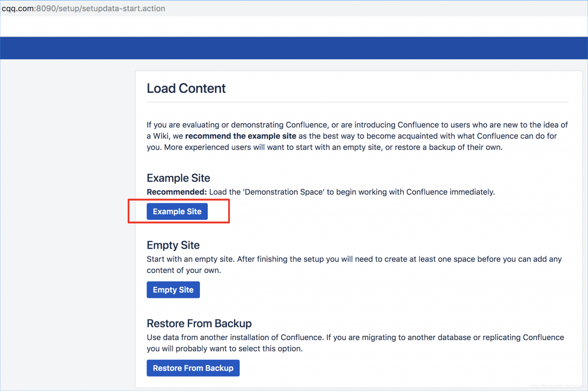Click 'Use data from another installation' description
588x391 pixels.
[x=355, y=343]
